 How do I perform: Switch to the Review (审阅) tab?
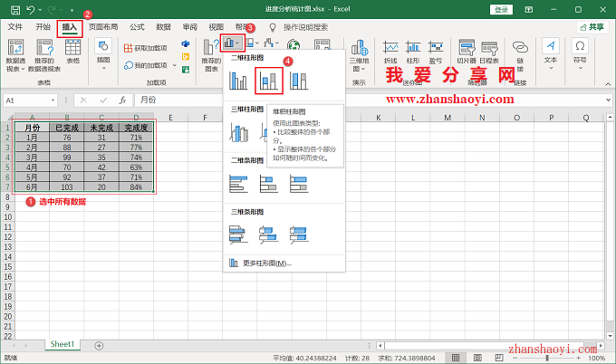[189, 27]
